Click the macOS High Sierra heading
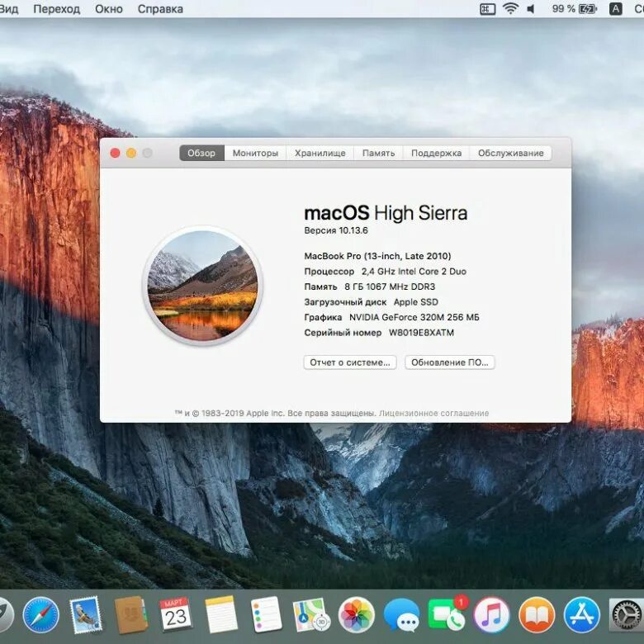Image resolution: width=644 pixels, height=644 pixels. [386, 213]
